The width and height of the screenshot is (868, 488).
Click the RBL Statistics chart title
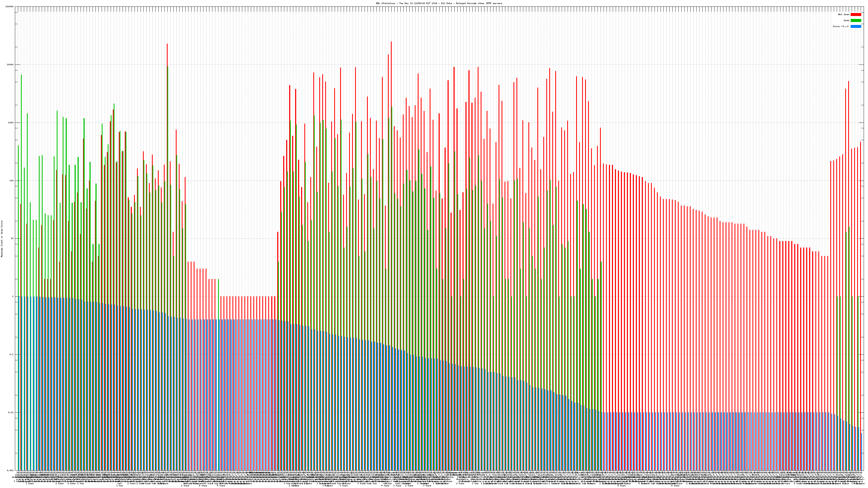[x=439, y=3]
